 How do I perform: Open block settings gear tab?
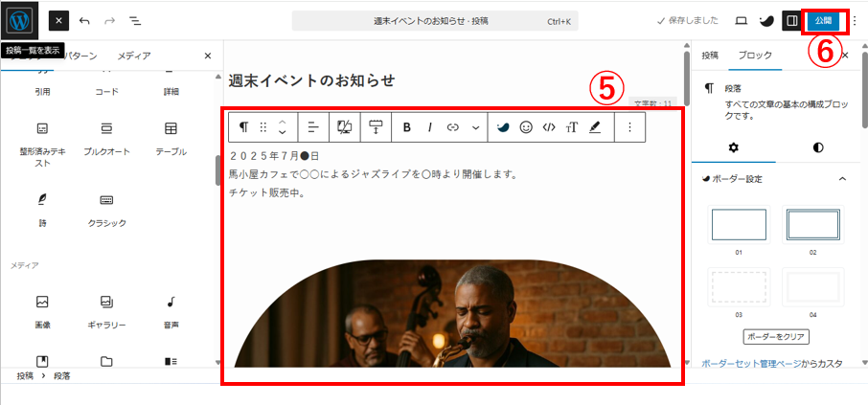click(x=734, y=147)
